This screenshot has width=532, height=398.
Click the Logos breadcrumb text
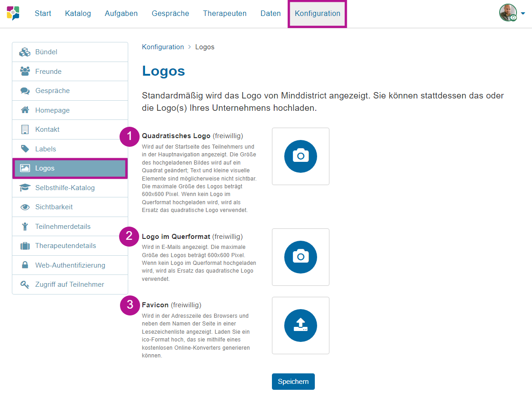click(204, 47)
